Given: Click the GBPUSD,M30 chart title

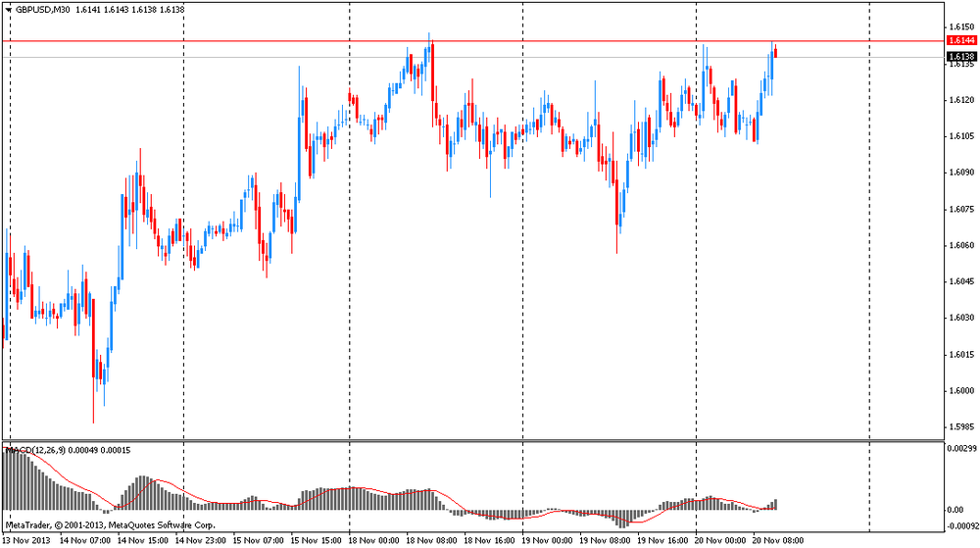Looking at the screenshot, I should (43, 9).
